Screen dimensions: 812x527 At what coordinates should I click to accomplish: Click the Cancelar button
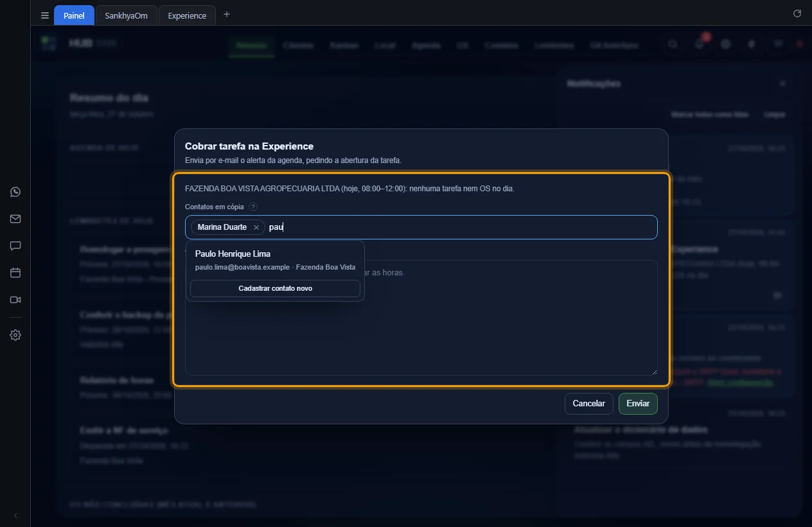588,404
